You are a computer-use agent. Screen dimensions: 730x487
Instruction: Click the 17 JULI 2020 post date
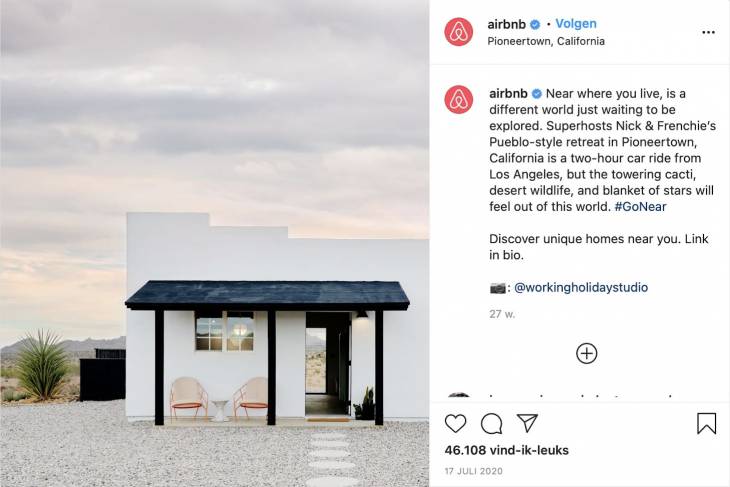click(473, 471)
